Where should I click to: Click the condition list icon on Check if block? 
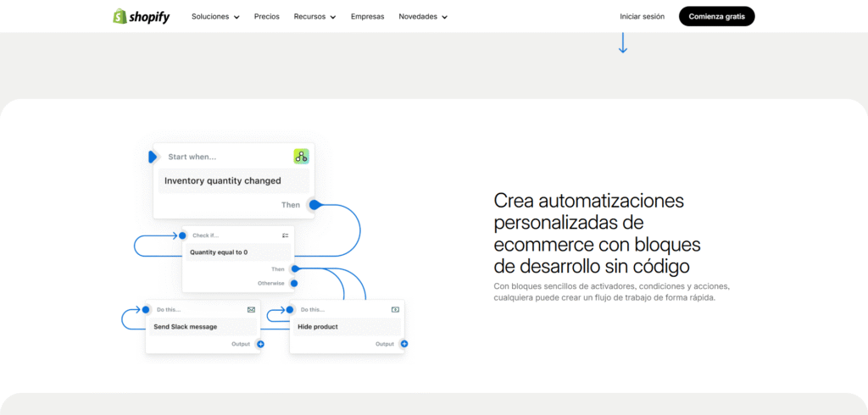[x=285, y=235]
